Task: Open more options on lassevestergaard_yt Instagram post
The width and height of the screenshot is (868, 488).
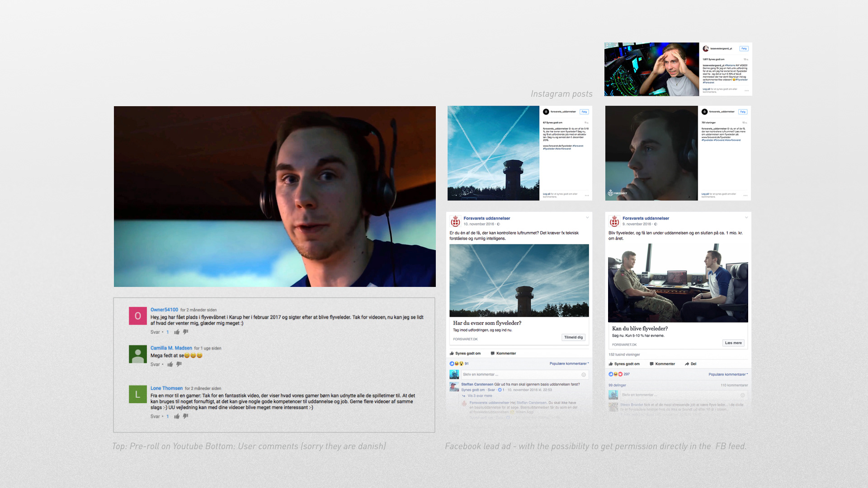Action: [x=746, y=91]
